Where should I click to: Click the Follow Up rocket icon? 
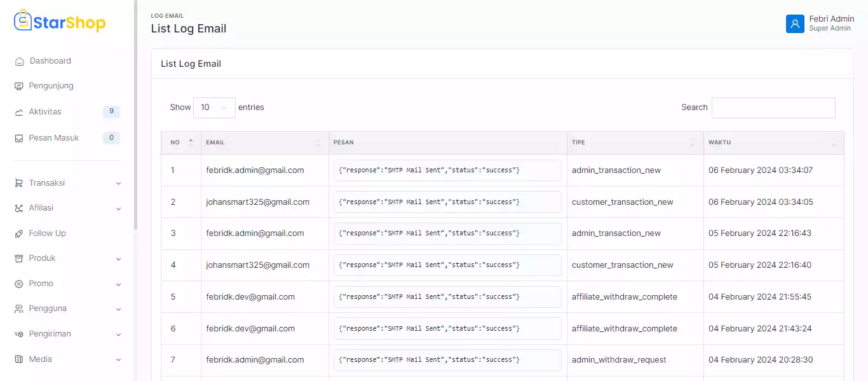pos(19,233)
